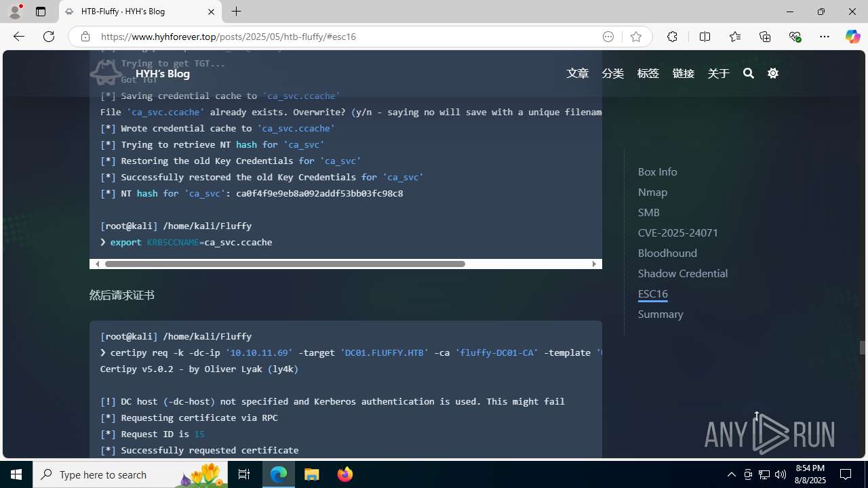This screenshot has width=868, height=488.
Task: Open the Windows Start menu
Action: coord(16,474)
